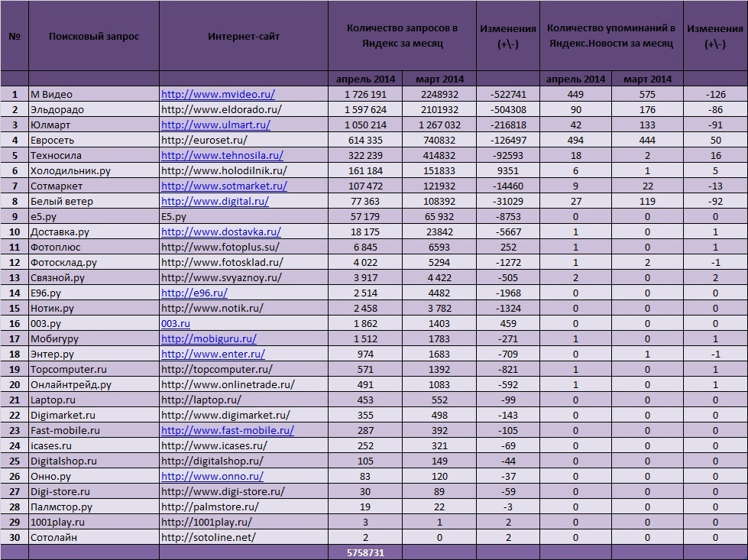Select the 'Онлайнтрейд.ру' cell
This screenshot has height=560, width=748.
click(x=94, y=384)
